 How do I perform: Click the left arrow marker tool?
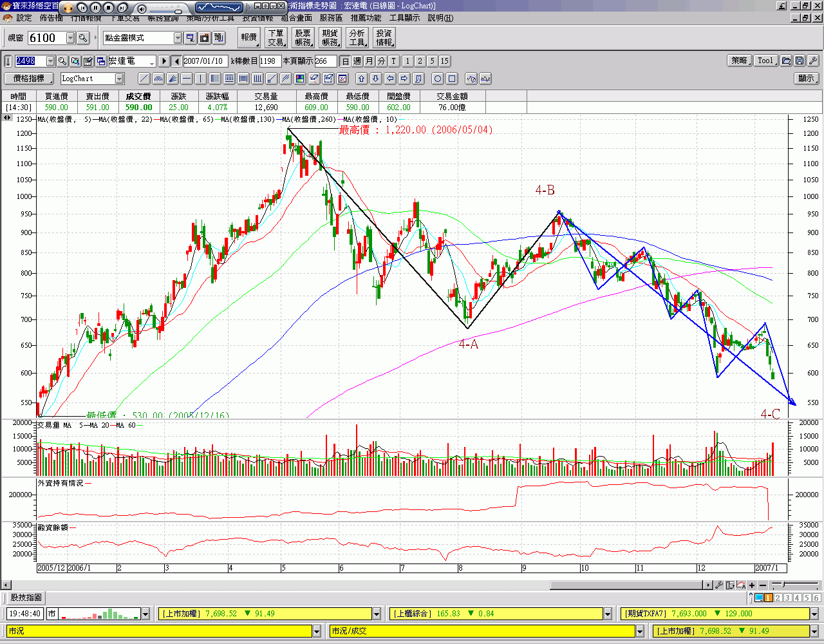click(x=390, y=79)
